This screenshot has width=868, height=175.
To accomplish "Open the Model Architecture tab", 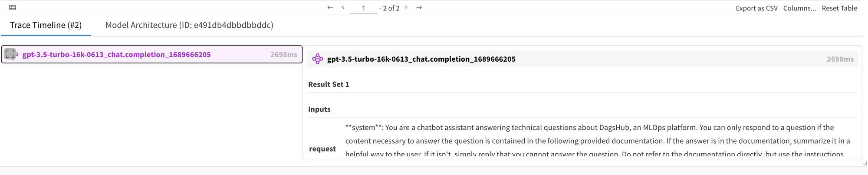I will (x=189, y=25).
